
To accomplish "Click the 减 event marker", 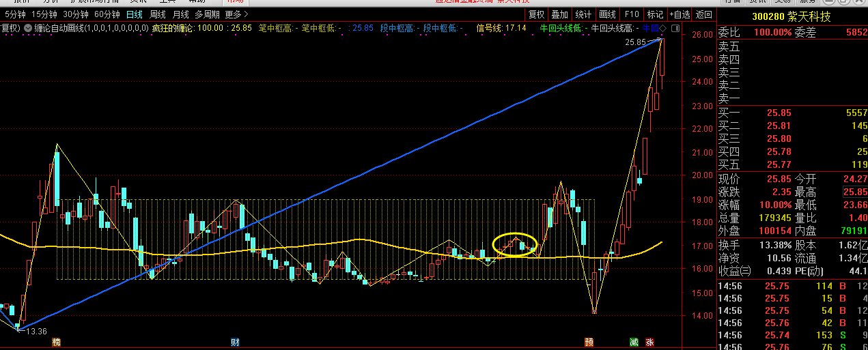I will [634, 342].
